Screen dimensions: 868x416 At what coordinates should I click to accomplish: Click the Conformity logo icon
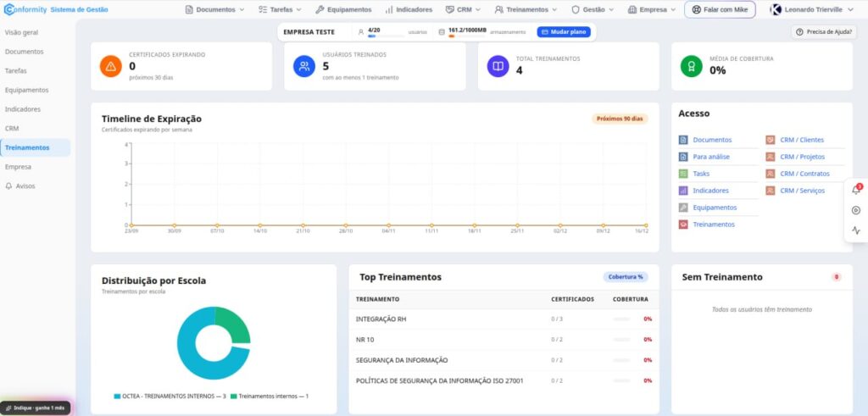pos(9,9)
